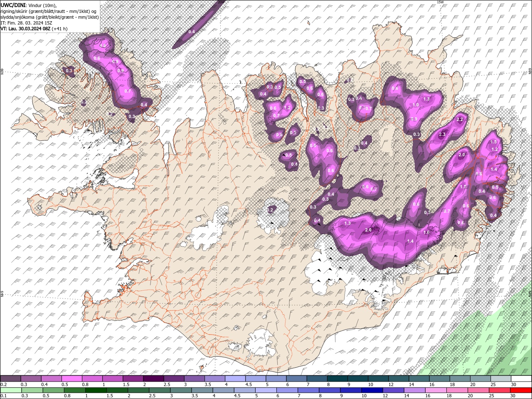
Task: Click white upper legend swatch labeled 30
Action: 521,379
